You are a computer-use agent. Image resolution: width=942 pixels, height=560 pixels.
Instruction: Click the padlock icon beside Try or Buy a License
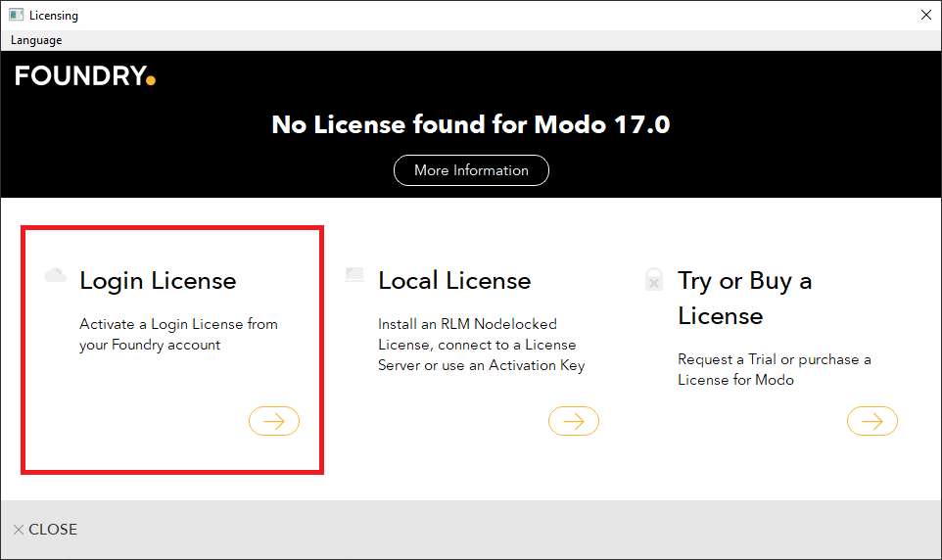[654, 279]
